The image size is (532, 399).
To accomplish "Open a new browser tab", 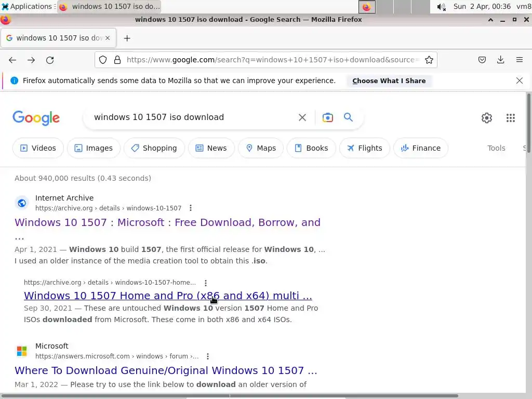I will [x=127, y=38].
